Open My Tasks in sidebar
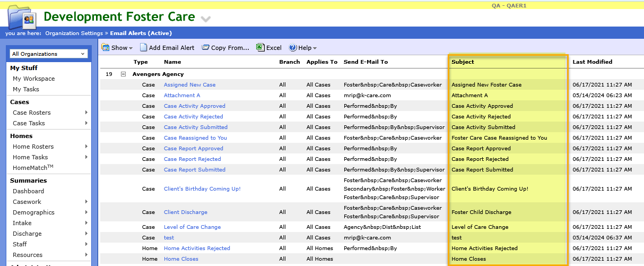Viewport: 644px width, 266px height. pos(26,89)
